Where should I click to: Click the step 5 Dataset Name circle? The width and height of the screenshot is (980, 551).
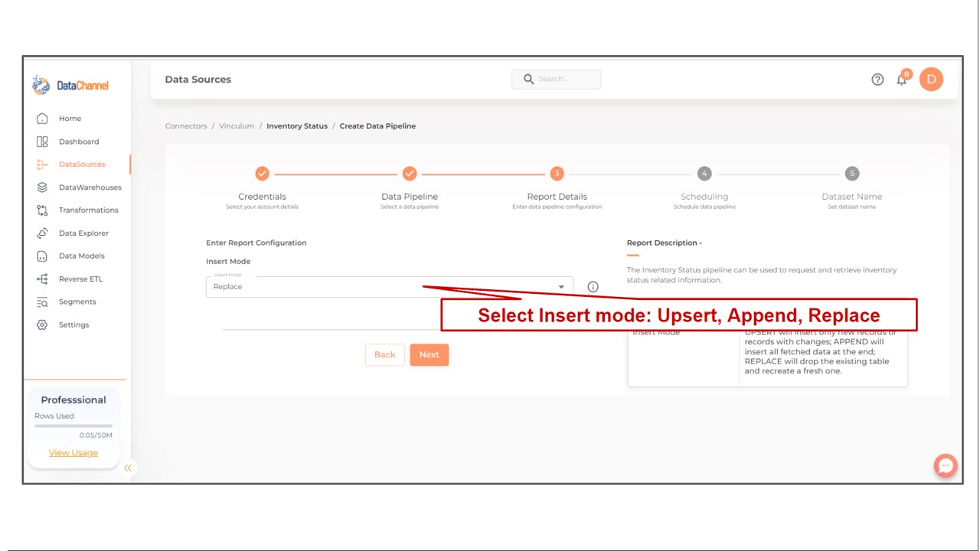pos(852,174)
